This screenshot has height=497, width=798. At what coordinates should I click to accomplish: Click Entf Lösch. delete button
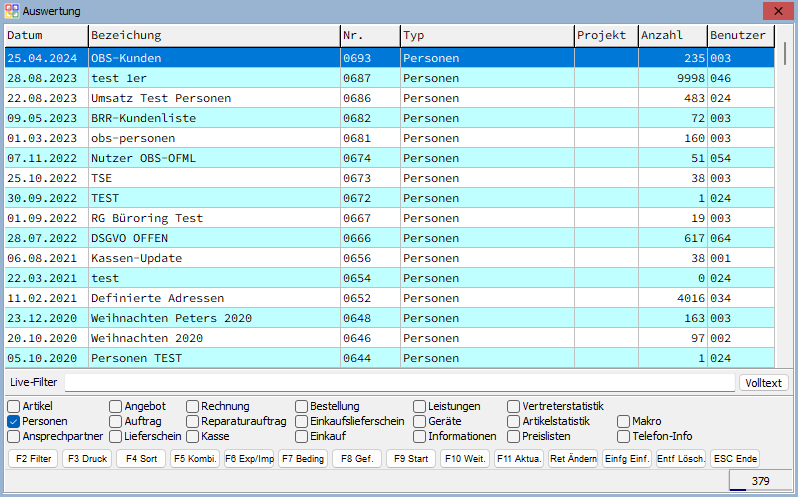point(681,459)
